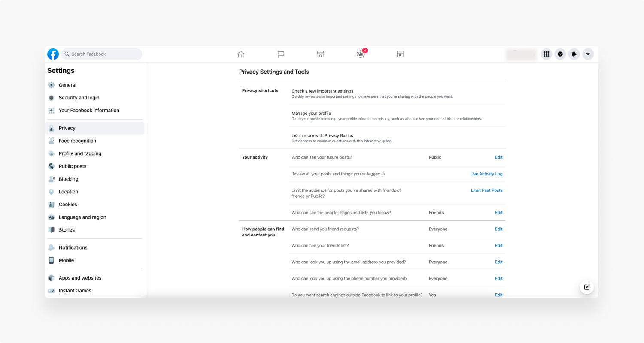The width and height of the screenshot is (644, 343).
Task: Click the Your Facebook information icon
Action: 52,111
